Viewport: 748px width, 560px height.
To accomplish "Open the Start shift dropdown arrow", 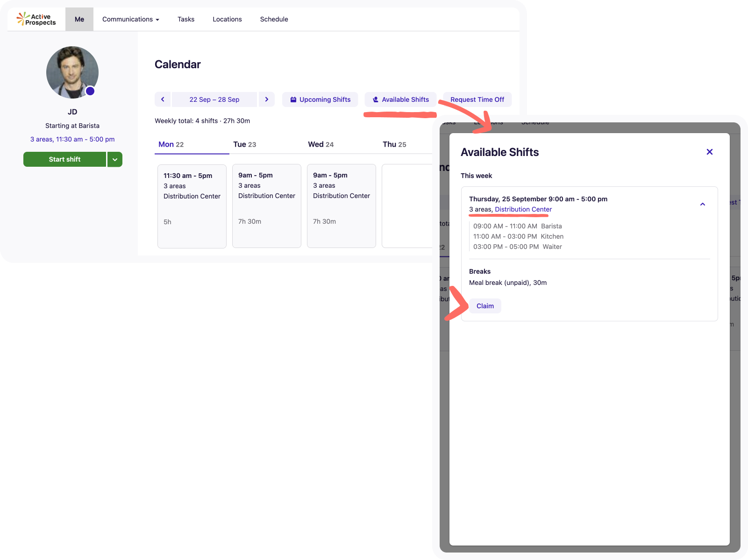I will click(115, 159).
